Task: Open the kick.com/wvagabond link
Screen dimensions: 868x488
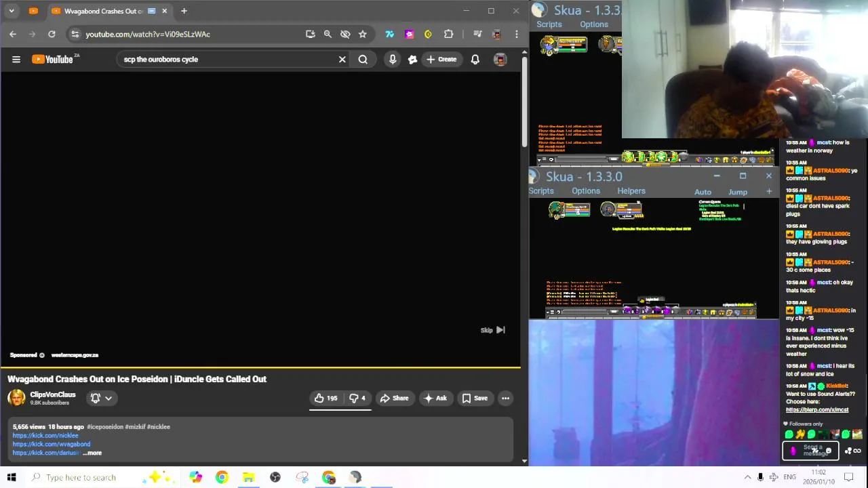Action: [51, 445]
